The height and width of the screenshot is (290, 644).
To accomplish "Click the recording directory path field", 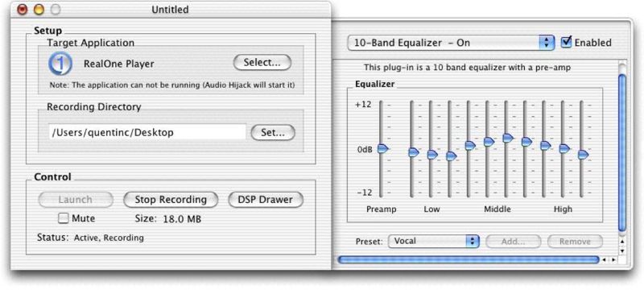I will point(147,132).
